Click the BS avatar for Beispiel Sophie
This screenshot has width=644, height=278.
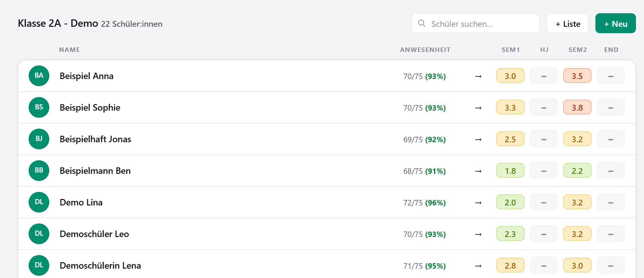pyautogui.click(x=39, y=107)
